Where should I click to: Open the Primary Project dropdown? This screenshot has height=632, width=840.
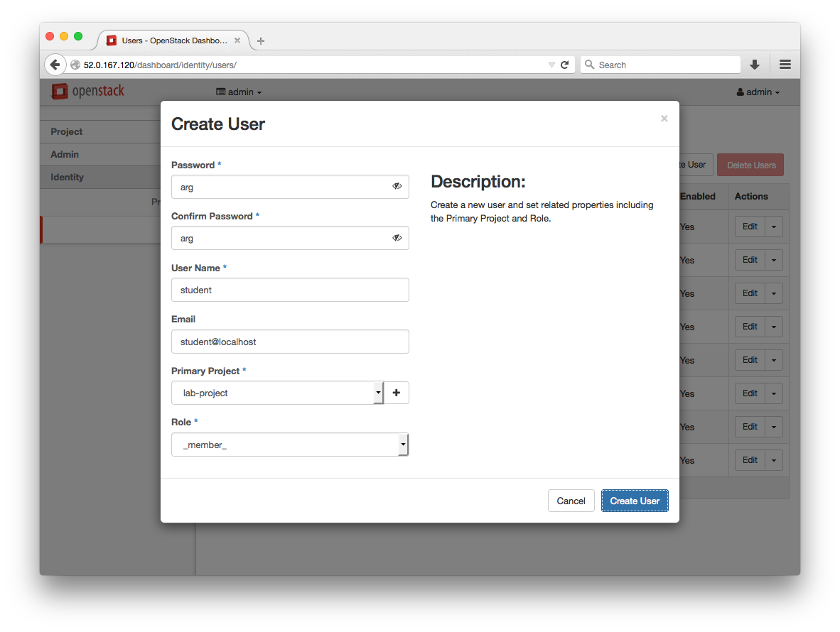(377, 392)
